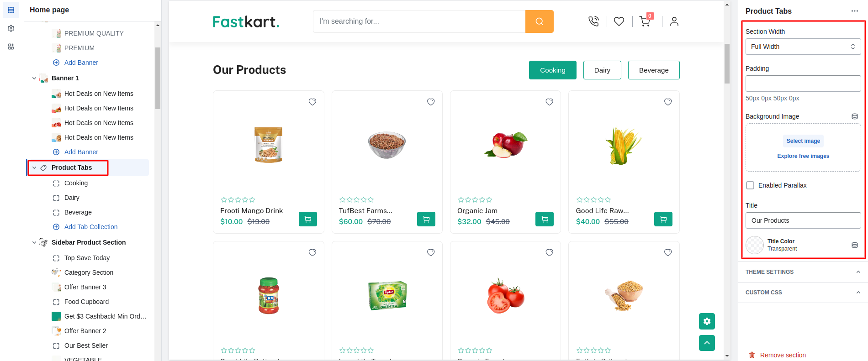This screenshot has height=361, width=868.
Task: Open the Title Color swatch
Action: (755, 245)
